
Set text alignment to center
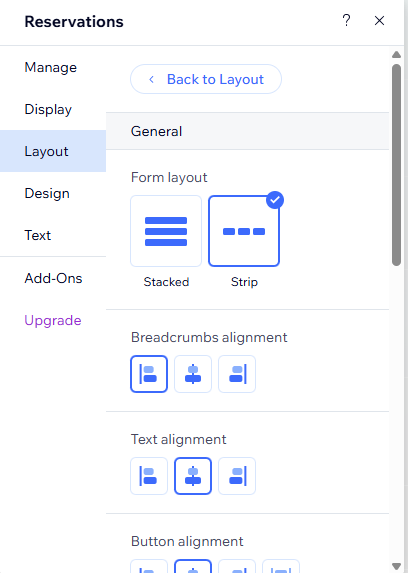[193, 476]
